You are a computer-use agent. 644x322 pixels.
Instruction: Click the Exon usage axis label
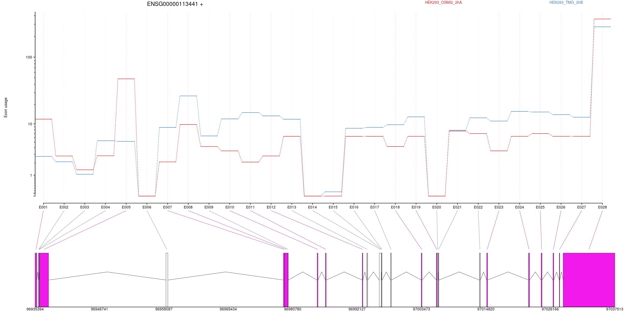(x=6, y=107)
